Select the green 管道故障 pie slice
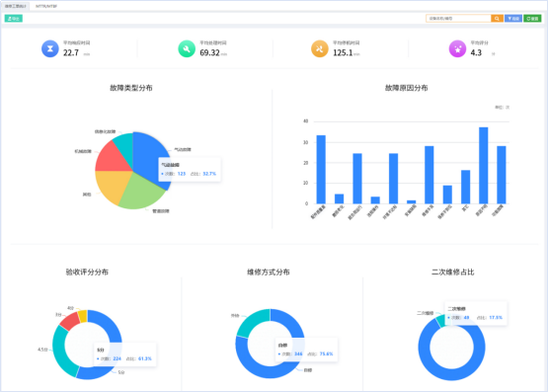549x392 pixels. click(142, 193)
